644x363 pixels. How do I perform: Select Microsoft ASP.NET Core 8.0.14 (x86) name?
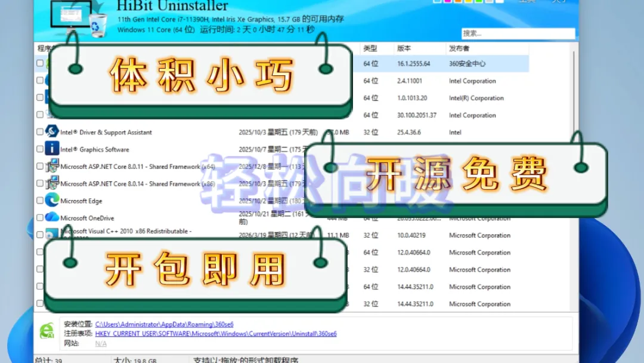[138, 184]
